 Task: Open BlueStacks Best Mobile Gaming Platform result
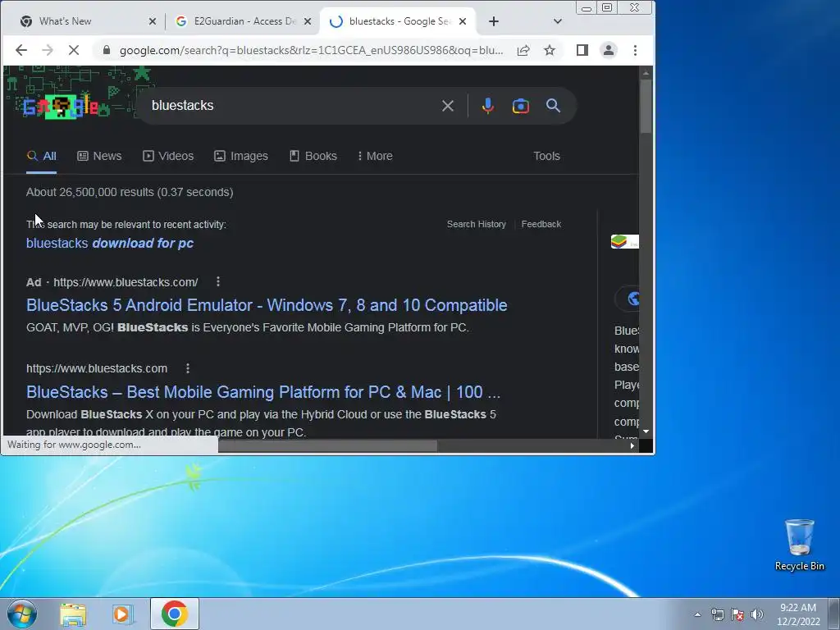(263, 391)
